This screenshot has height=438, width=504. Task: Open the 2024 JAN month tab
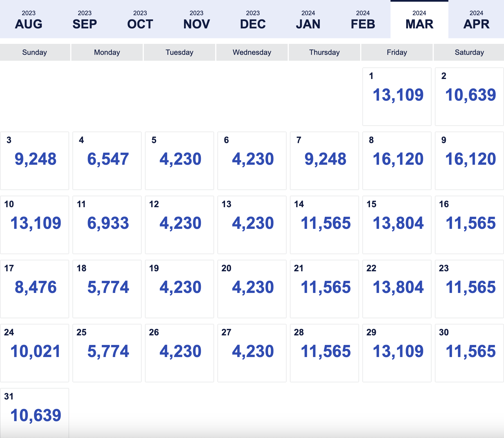pyautogui.click(x=308, y=19)
